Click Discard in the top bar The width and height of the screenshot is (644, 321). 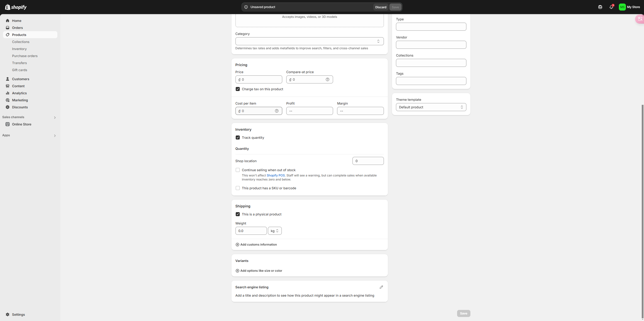(381, 7)
